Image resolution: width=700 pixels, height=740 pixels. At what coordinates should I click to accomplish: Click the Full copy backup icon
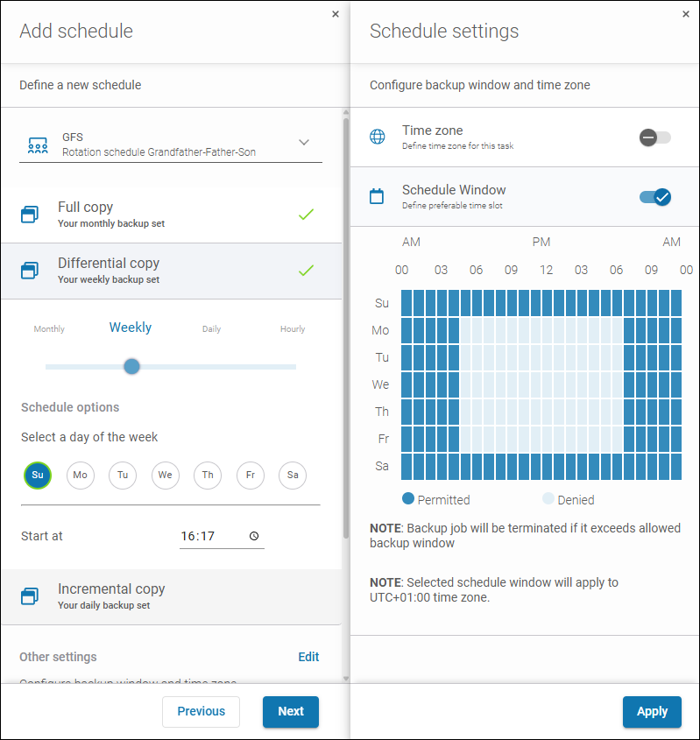[30, 213]
